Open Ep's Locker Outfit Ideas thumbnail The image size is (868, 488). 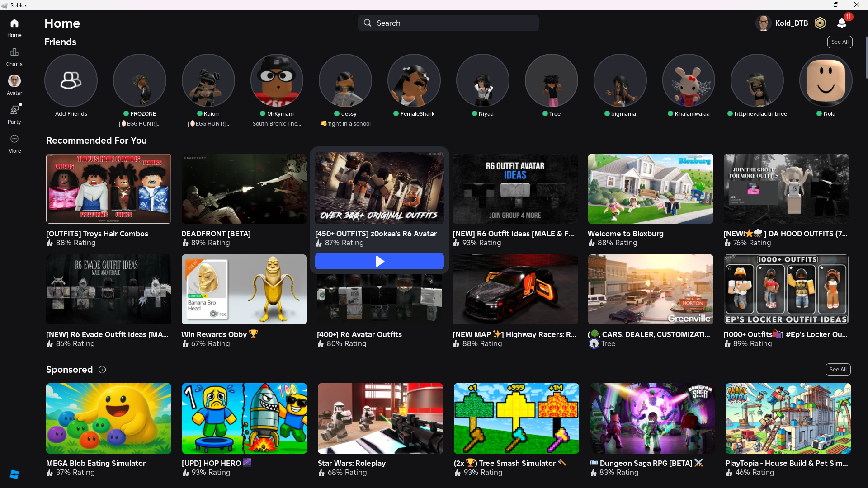786,289
